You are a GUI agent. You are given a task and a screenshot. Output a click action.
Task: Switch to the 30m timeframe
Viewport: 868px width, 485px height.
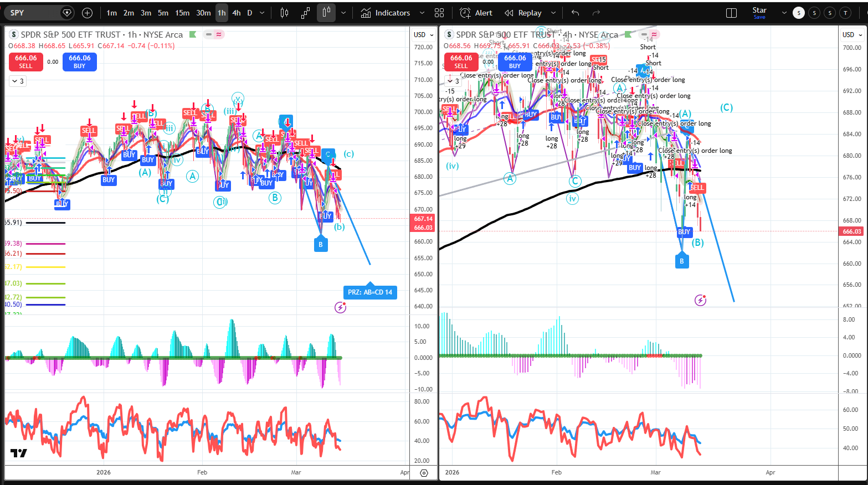tap(203, 13)
